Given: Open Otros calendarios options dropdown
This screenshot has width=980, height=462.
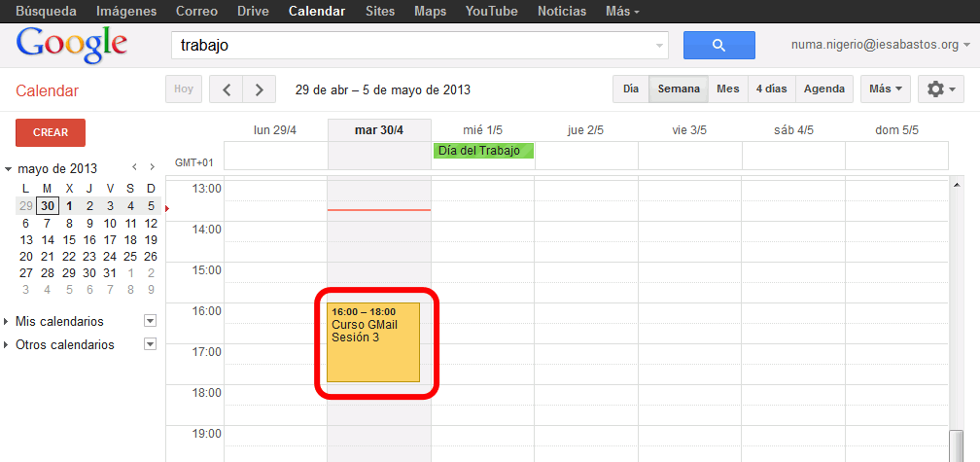Looking at the screenshot, I should pos(150,344).
